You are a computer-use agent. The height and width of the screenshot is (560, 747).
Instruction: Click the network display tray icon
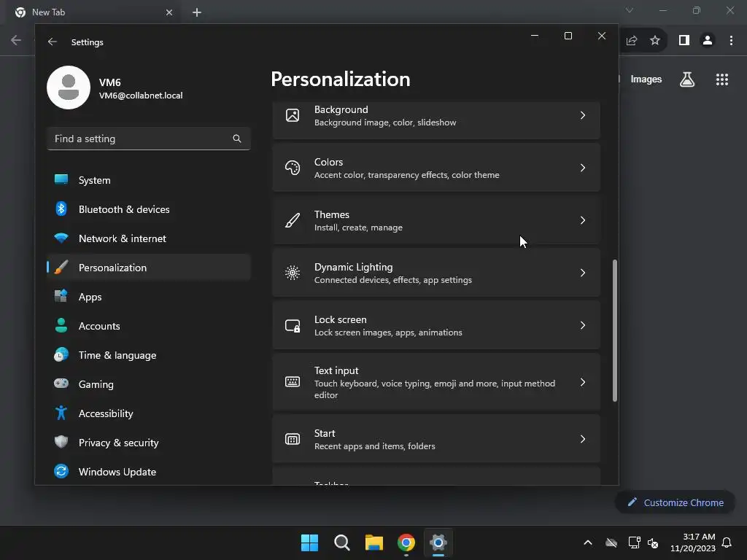coord(634,542)
